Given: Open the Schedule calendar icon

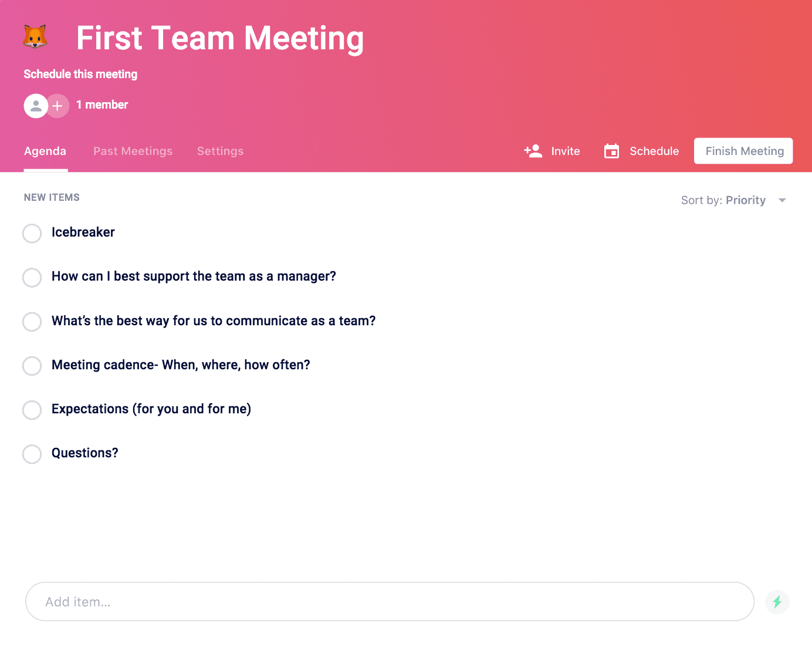Looking at the screenshot, I should pos(611,151).
